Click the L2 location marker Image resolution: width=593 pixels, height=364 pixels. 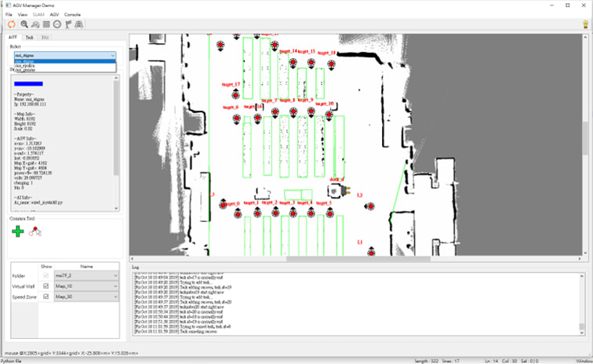[x=370, y=206]
